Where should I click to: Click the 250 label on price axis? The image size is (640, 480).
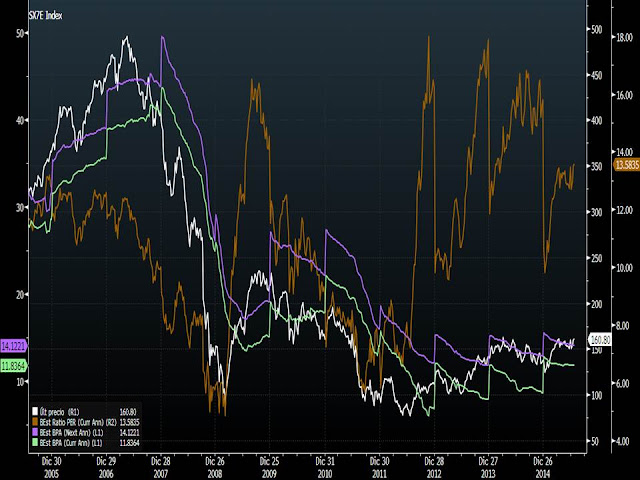(x=596, y=258)
